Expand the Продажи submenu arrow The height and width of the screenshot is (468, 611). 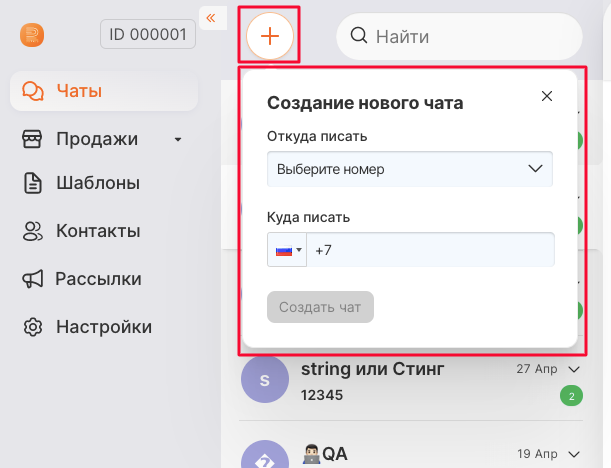(x=178, y=139)
